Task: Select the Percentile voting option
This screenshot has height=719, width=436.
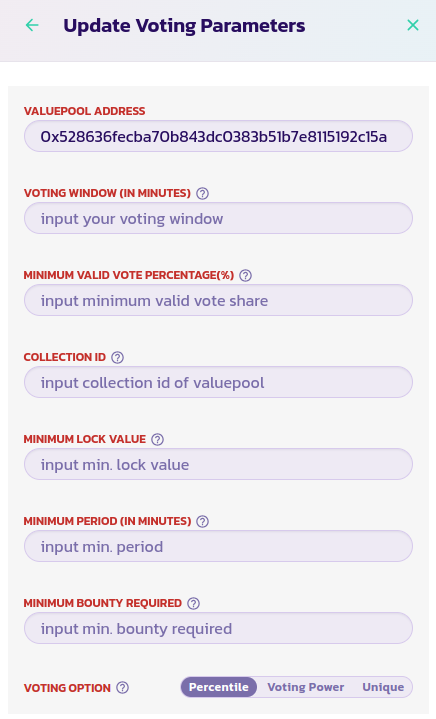Action: click(219, 687)
